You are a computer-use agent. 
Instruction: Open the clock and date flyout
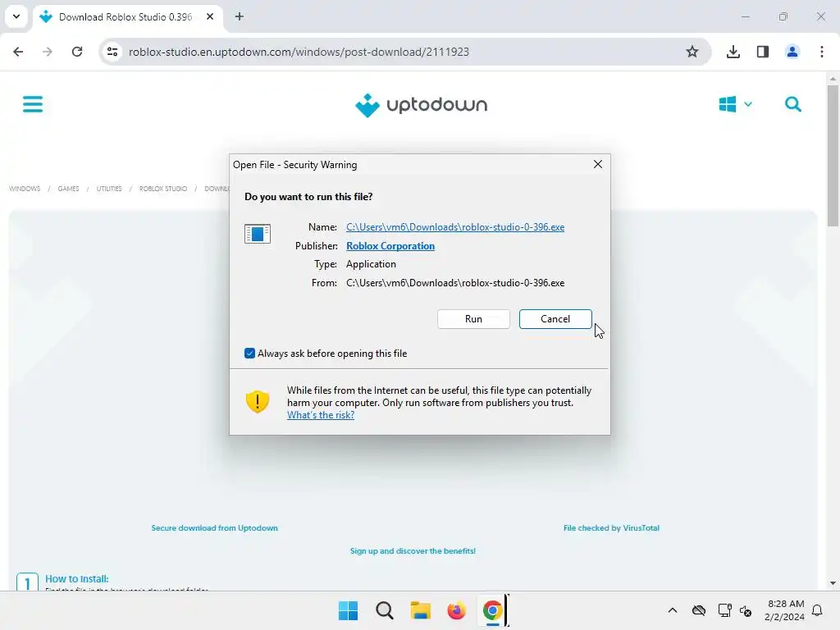785,610
